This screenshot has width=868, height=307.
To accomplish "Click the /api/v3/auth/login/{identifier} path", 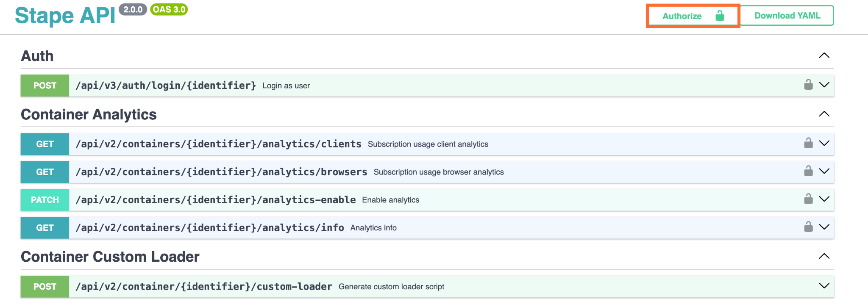I will tap(166, 86).
